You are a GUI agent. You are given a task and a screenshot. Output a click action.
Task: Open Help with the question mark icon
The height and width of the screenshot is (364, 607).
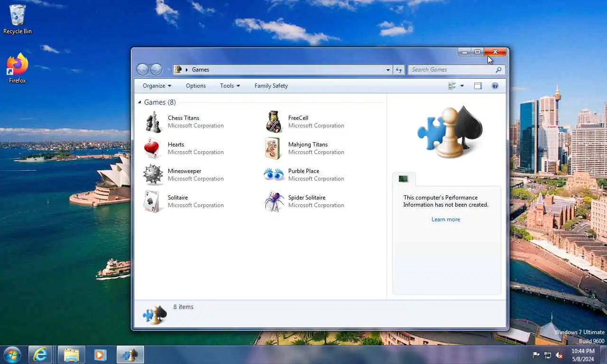tap(495, 86)
